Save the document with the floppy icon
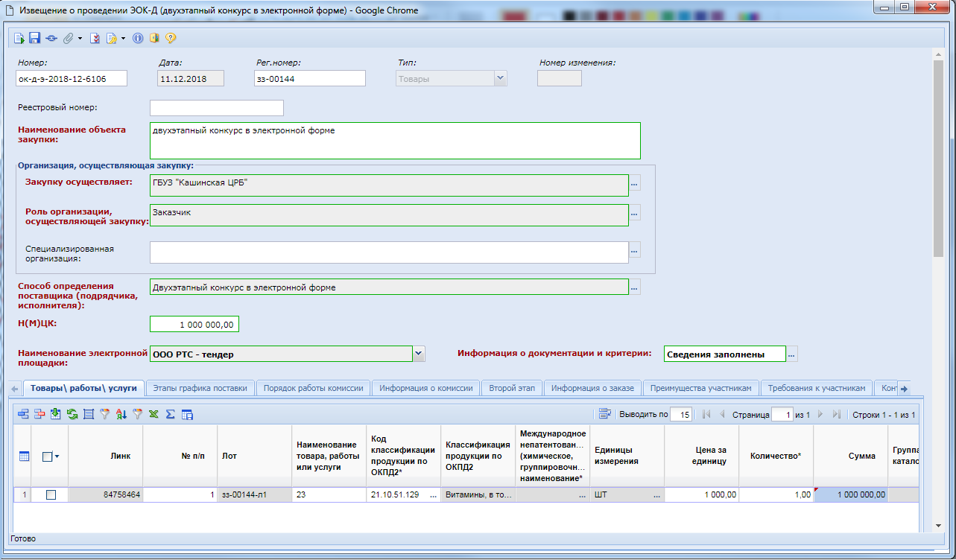This screenshot has width=956, height=560. (34, 37)
